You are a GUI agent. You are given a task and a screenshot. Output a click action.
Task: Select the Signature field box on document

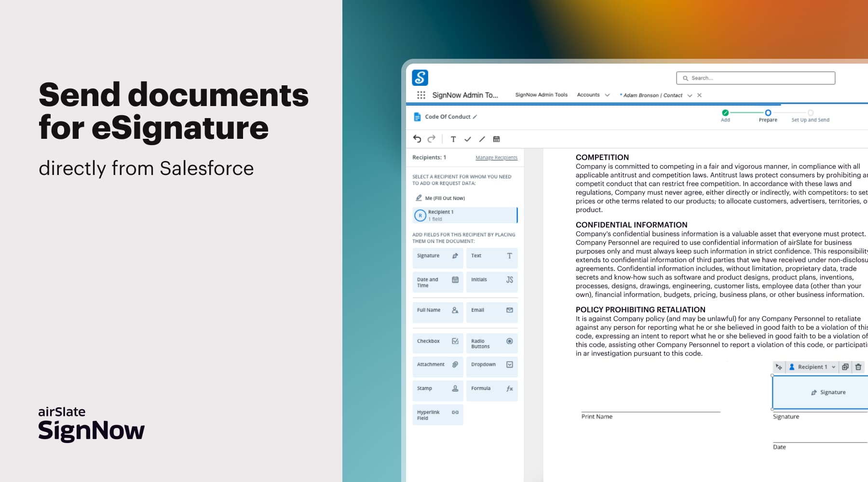(820, 392)
